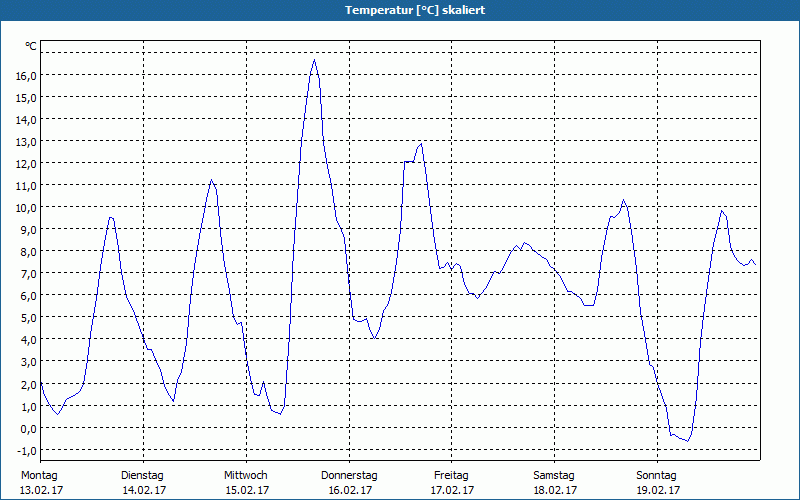Click the 16,0 y-axis label
800x500 pixels.
click(x=26, y=75)
